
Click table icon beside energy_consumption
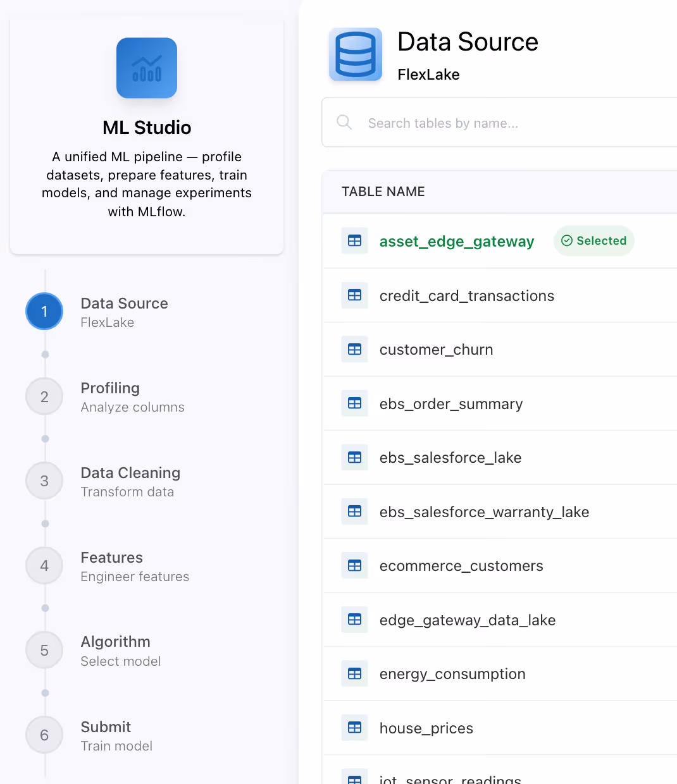(x=355, y=674)
